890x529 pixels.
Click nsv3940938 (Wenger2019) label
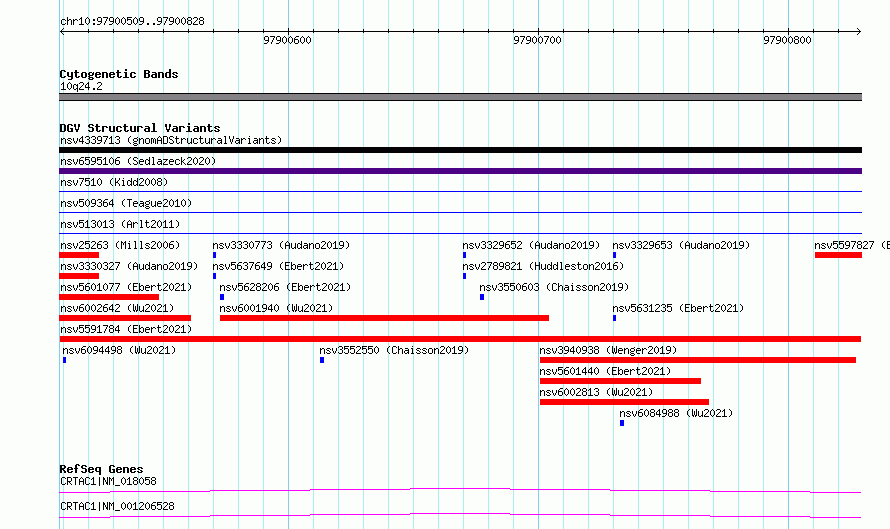[x=608, y=350]
